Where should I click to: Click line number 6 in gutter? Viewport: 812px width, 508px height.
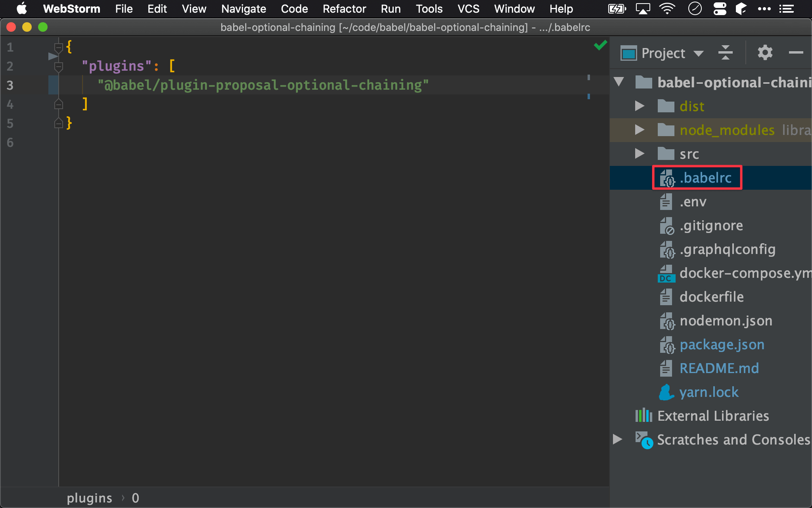10,142
